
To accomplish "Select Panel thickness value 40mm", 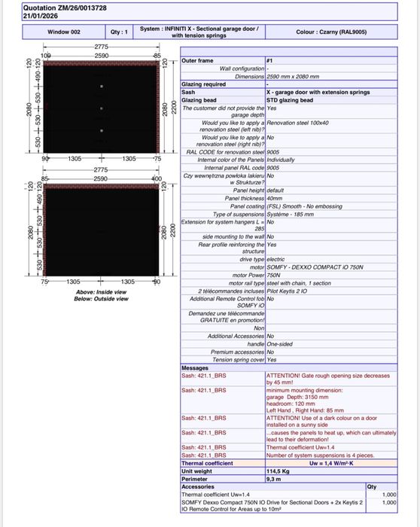I will pos(275,198).
